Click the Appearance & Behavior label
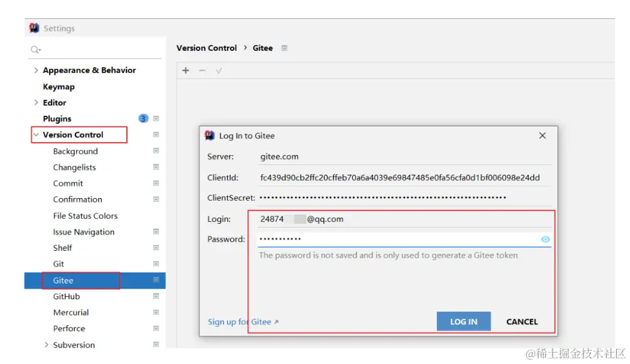The image size is (630, 364). click(x=89, y=70)
